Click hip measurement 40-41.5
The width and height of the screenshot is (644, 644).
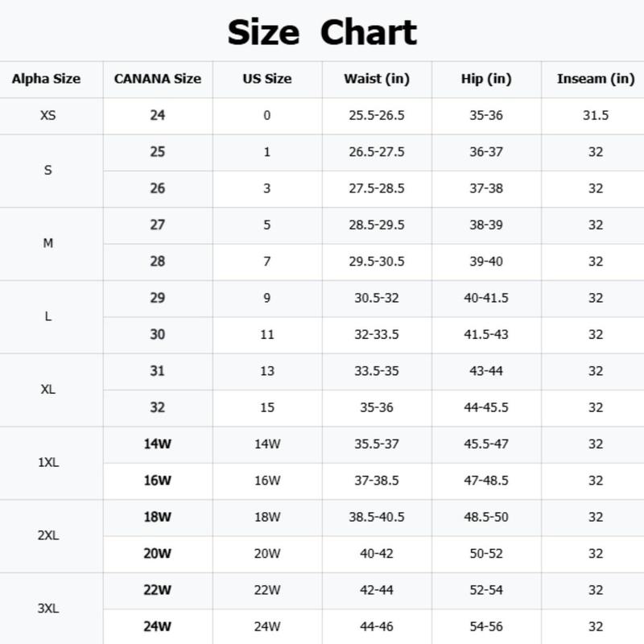point(486,298)
